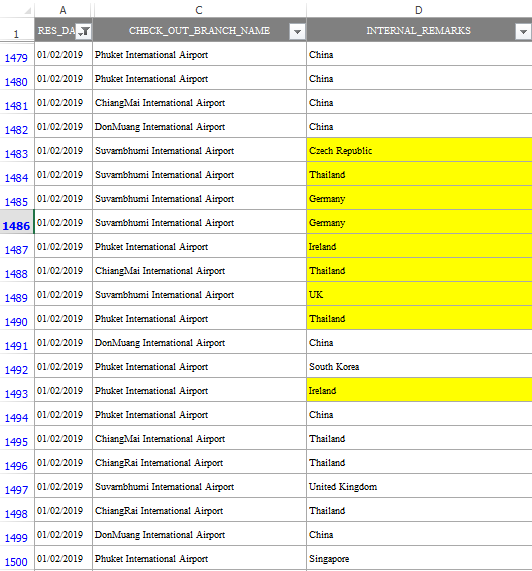Select the United Kingdom cell
Viewport: 532px width, 571px height.
pos(419,486)
